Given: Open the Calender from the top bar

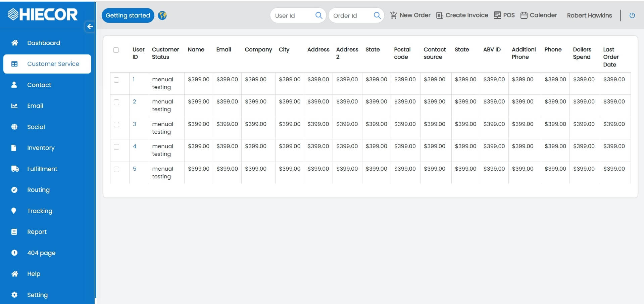Looking at the screenshot, I should 539,15.
